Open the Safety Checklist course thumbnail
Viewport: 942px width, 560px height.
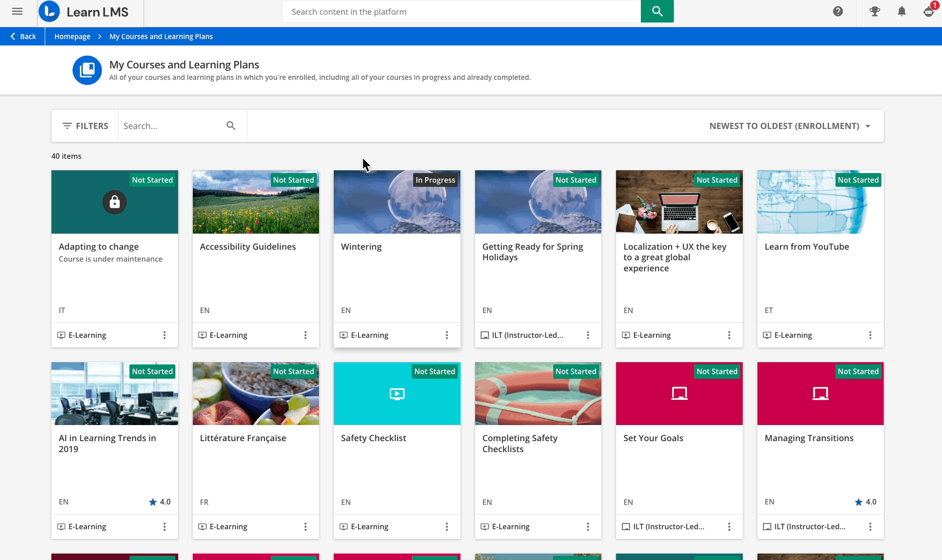coord(397,393)
